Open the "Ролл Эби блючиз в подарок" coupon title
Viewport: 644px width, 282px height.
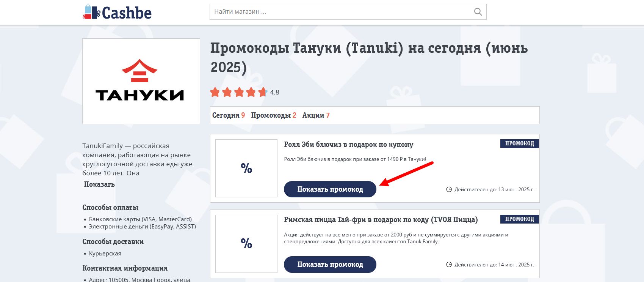[x=348, y=145]
